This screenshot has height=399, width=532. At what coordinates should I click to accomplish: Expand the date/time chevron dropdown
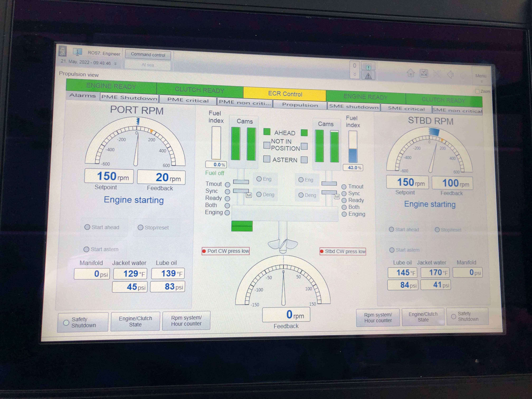(115, 64)
